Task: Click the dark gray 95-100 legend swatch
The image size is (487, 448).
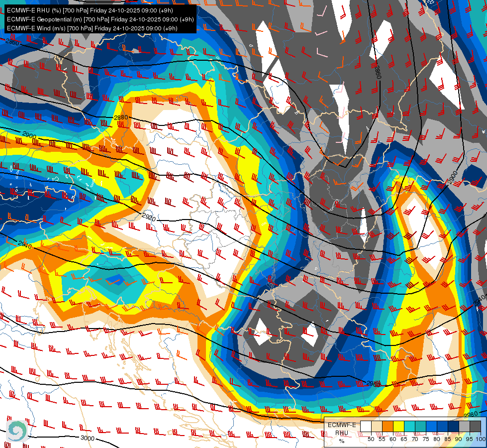Action: tap(475, 426)
